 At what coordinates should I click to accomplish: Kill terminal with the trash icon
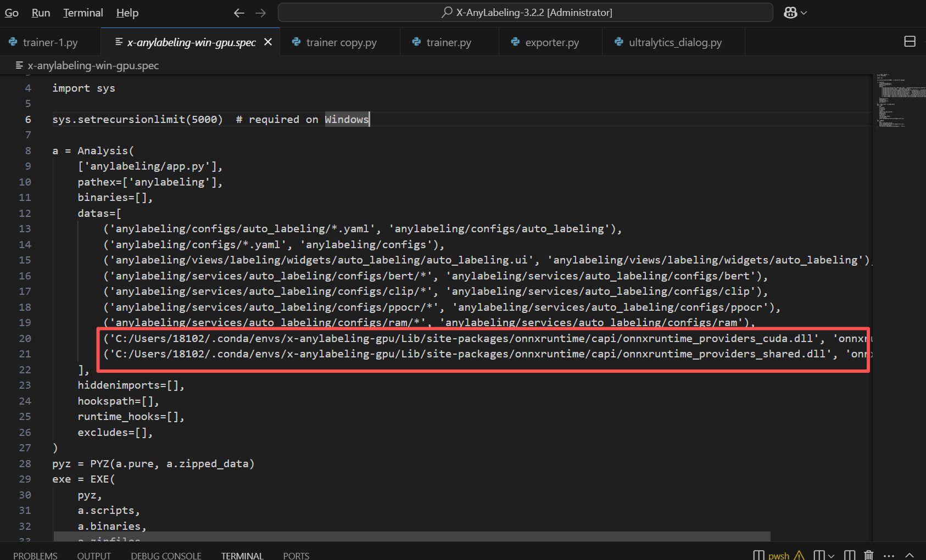click(x=869, y=555)
